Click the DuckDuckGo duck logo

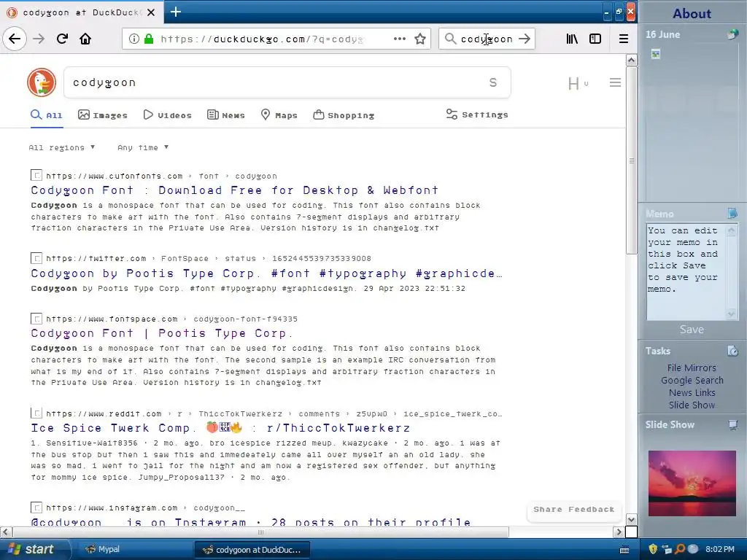pos(42,82)
